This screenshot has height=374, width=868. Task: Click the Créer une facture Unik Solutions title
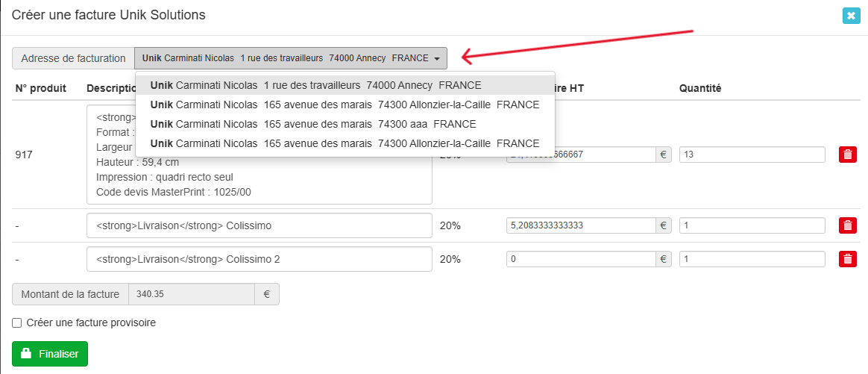pyautogui.click(x=109, y=16)
